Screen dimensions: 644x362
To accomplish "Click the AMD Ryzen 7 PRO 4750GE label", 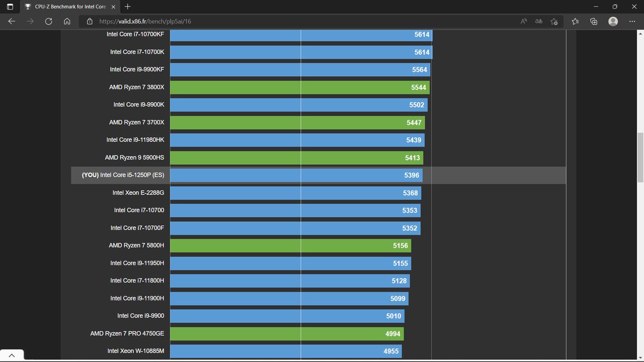I will (x=127, y=333).
